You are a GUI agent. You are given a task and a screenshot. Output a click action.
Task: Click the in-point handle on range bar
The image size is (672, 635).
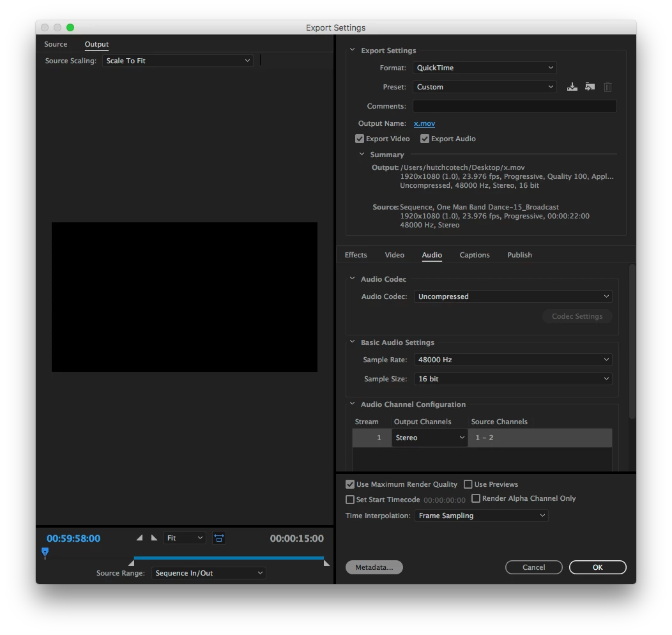131,563
